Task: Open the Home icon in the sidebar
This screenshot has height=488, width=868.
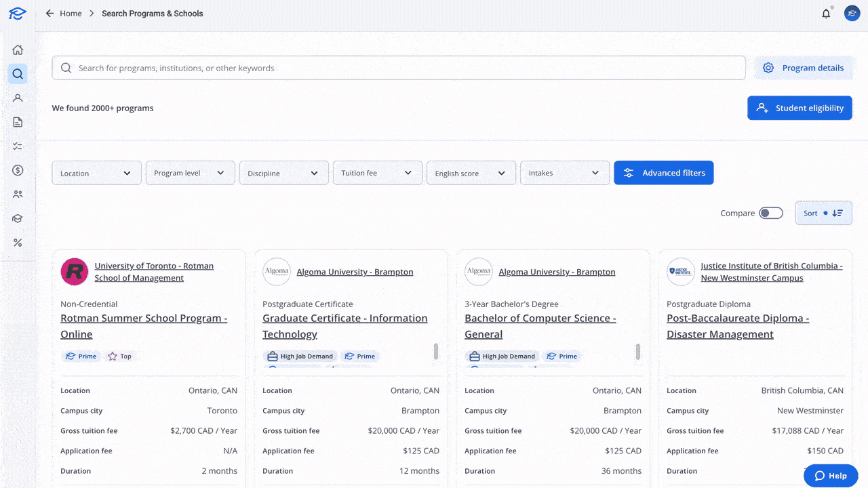Action: [18, 49]
